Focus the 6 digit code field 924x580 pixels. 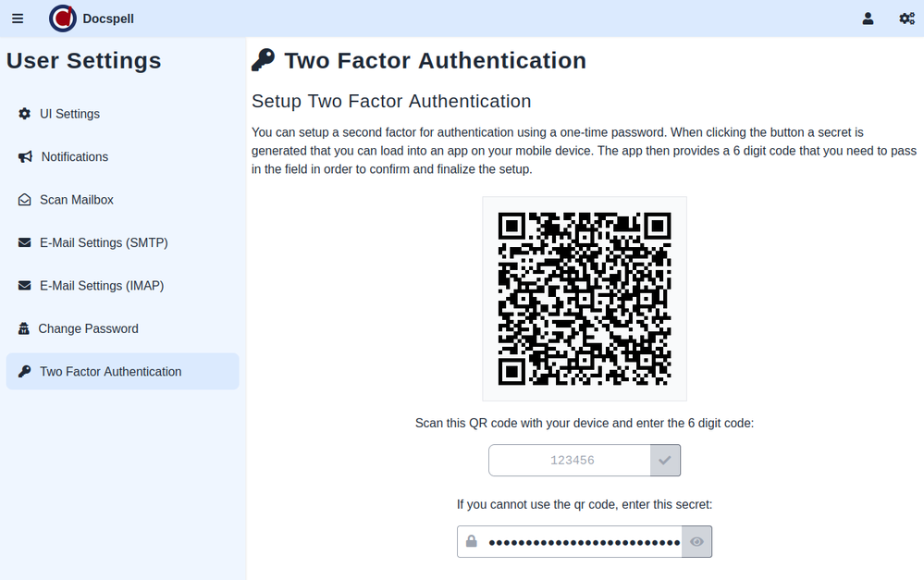(571, 460)
